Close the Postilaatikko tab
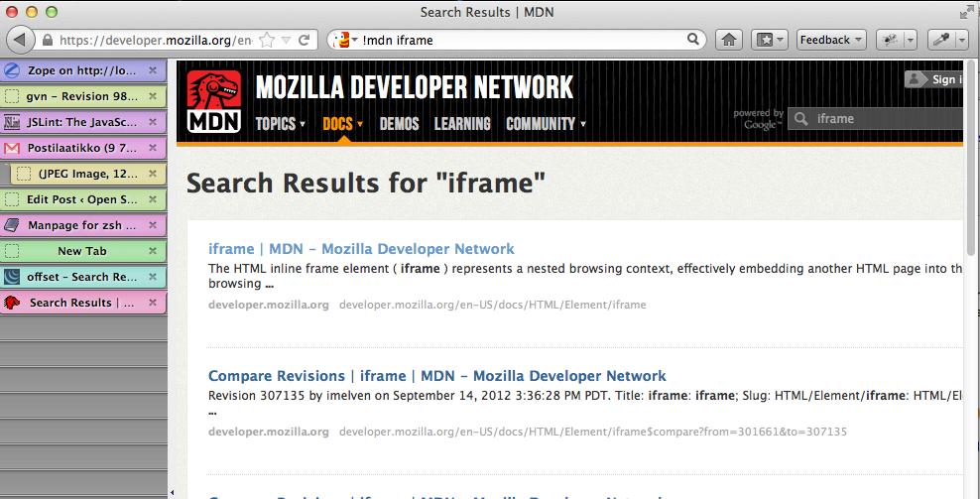Viewport: 980px width, 499px height. pyautogui.click(x=153, y=148)
